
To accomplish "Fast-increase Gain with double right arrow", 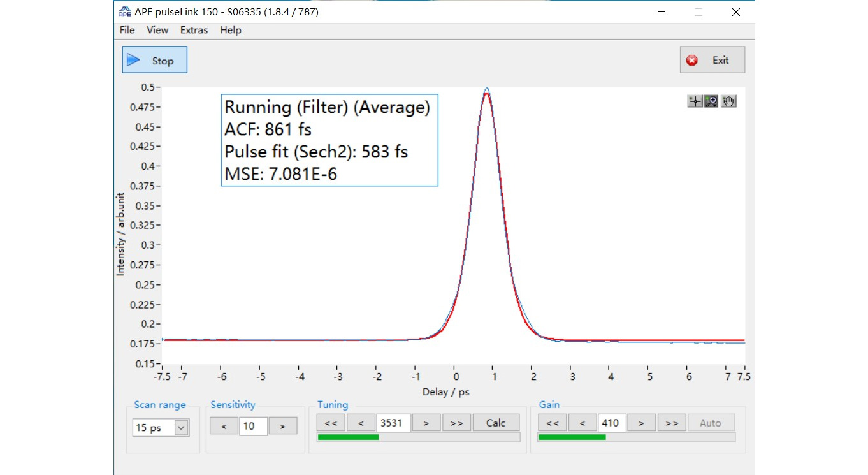I will click(x=671, y=423).
